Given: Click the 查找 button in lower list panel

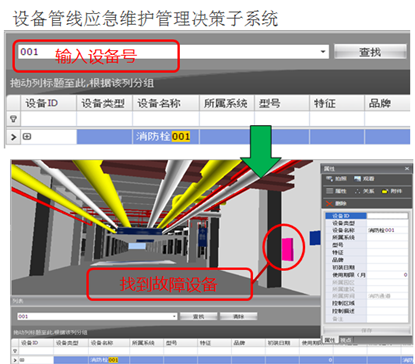Looking at the screenshot, I should coord(198,316).
